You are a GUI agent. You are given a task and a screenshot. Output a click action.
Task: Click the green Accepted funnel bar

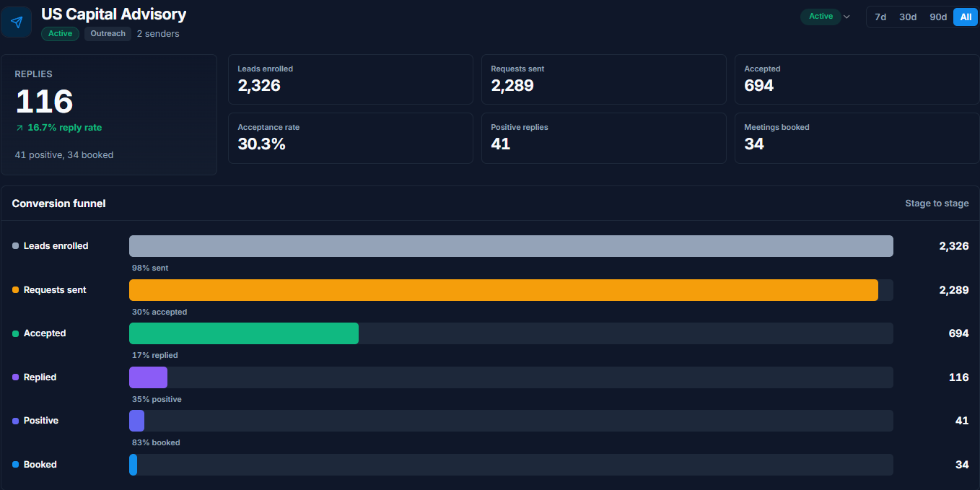(x=244, y=333)
